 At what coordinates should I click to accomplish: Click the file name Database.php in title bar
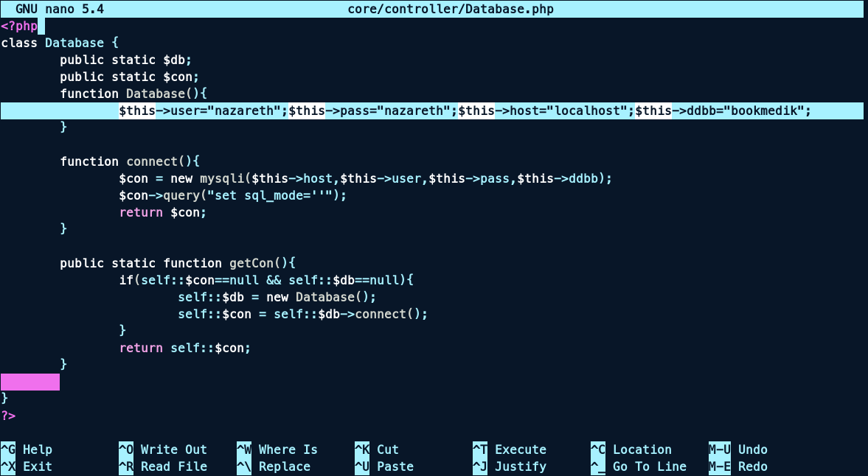(x=450, y=9)
